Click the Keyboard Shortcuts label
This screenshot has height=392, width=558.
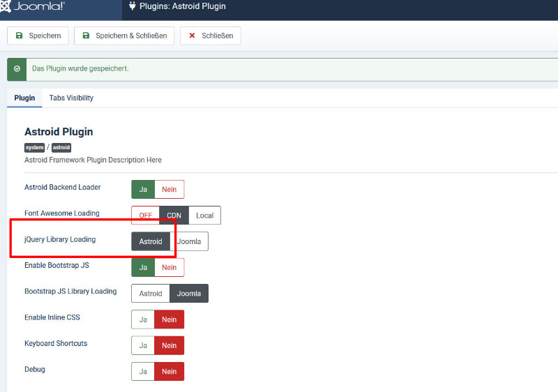pos(56,343)
